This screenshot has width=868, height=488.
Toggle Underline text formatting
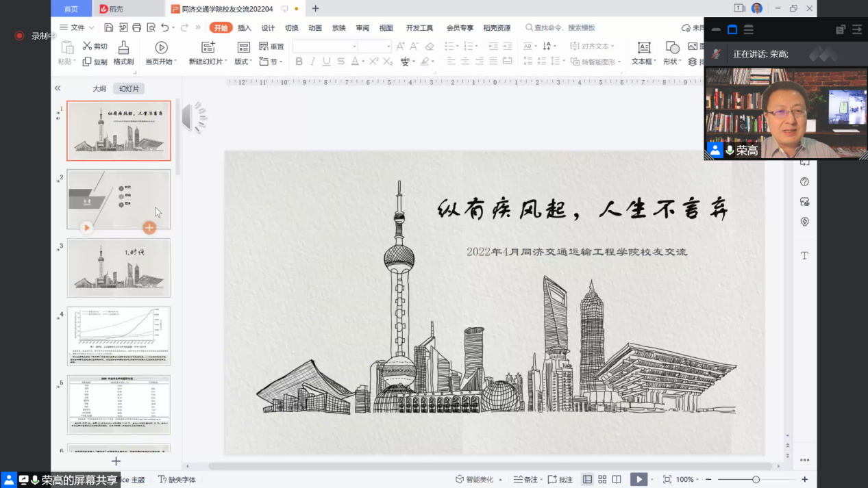click(x=327, y=62)
